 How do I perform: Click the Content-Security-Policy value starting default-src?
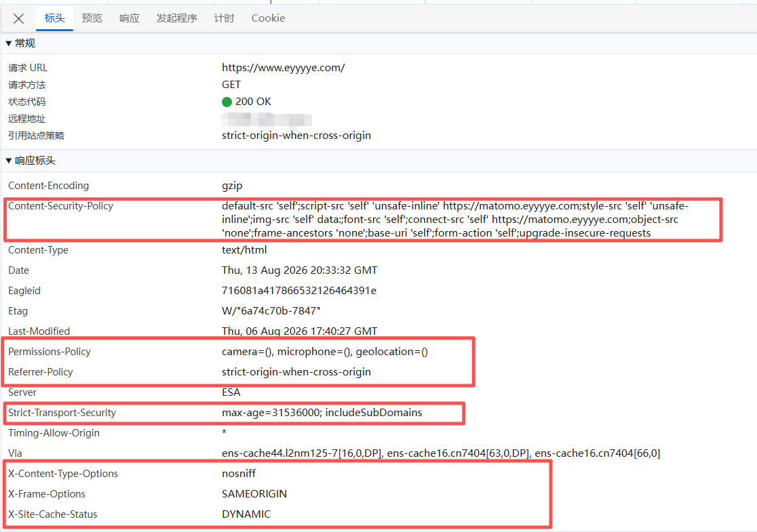coord(455,220)
